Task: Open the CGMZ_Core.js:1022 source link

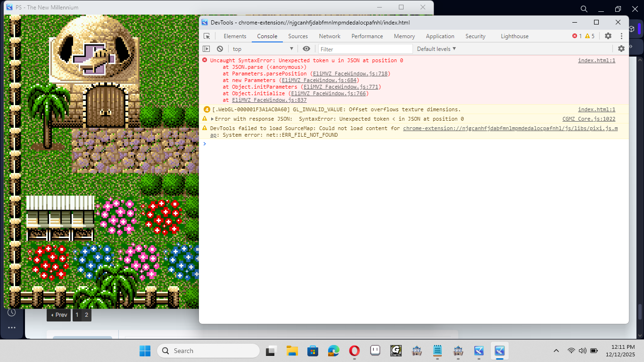Action: [589, 119]
